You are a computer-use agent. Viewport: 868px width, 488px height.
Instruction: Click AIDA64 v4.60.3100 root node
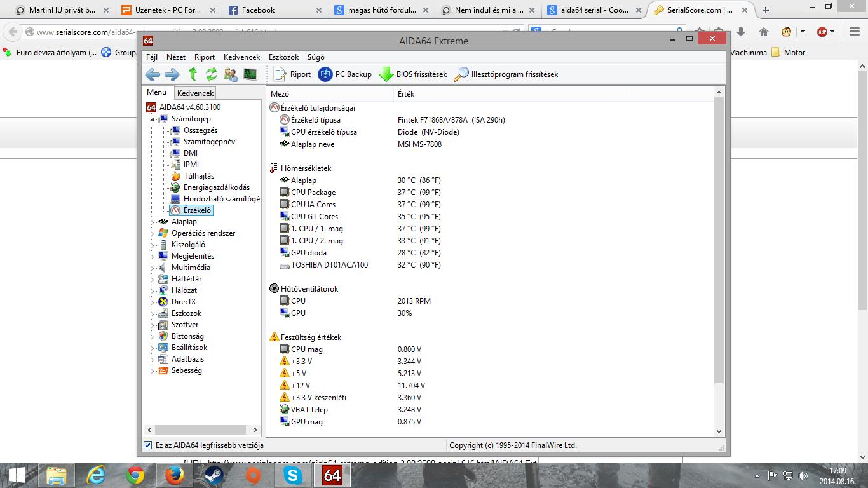(190, 107)
